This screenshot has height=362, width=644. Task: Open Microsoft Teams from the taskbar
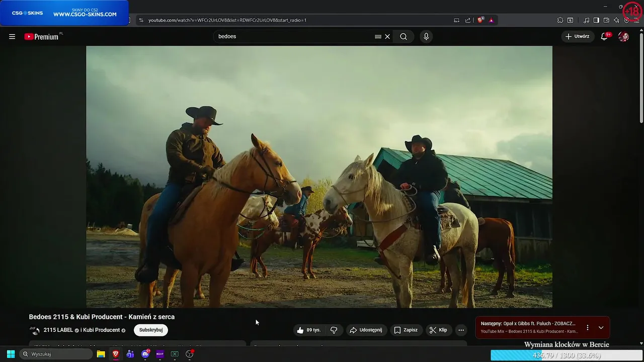coord(130,354)
